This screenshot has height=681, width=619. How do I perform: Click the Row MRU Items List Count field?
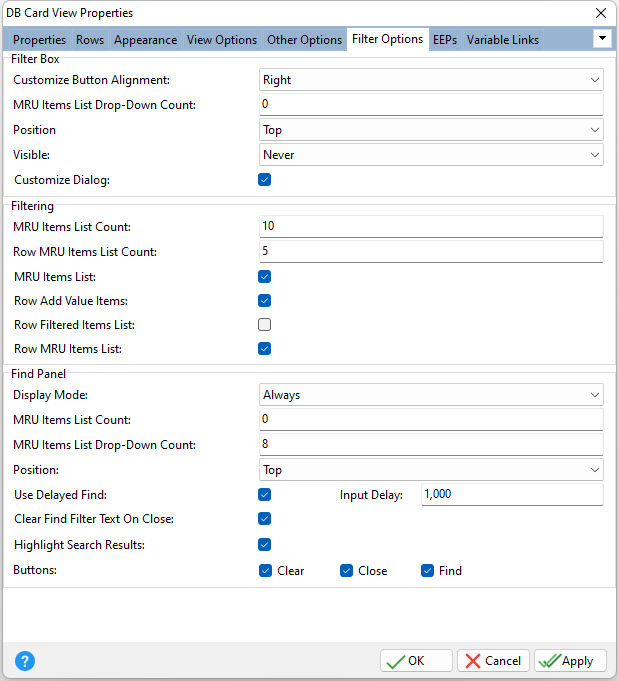(x=431, y=251)
